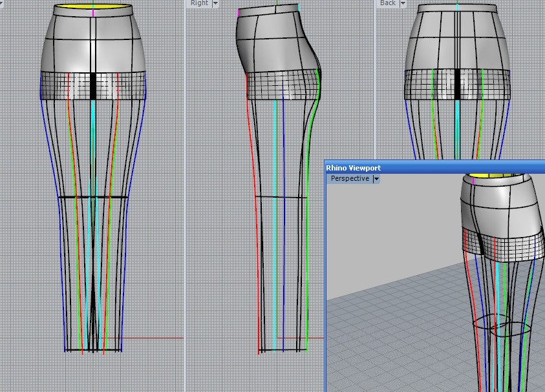Open the Right viewport dropdown arrow
Viewport: 545px width, 392px height.
pyautogui.click(x=215, y=3)
